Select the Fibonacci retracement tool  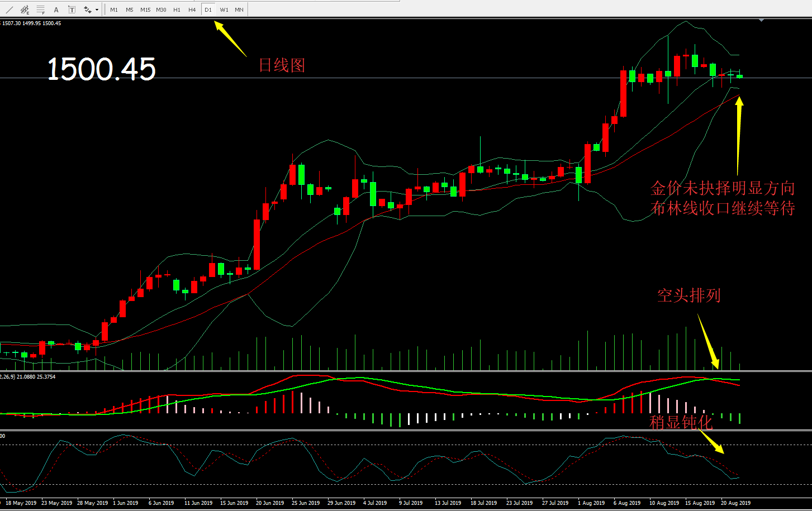coord(41,9)
